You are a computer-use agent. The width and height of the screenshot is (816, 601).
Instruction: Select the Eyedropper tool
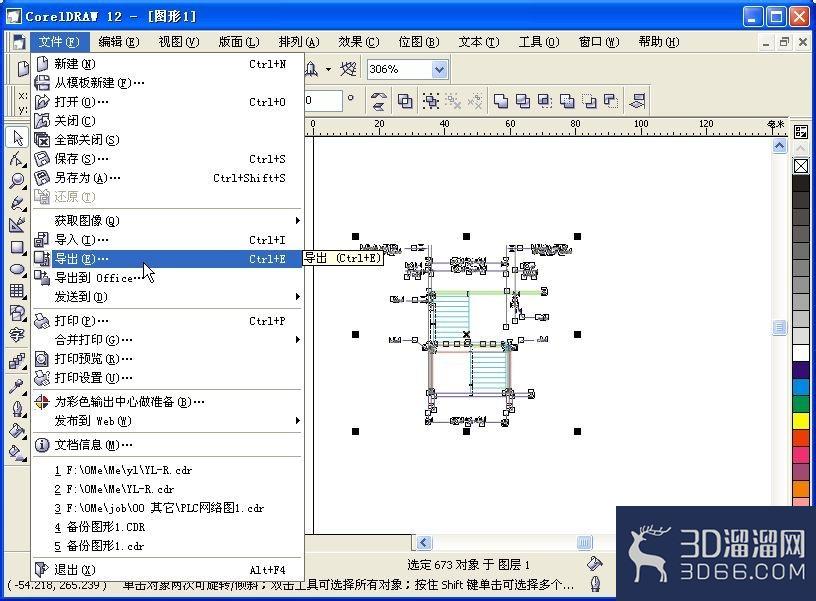click(17, 386)
